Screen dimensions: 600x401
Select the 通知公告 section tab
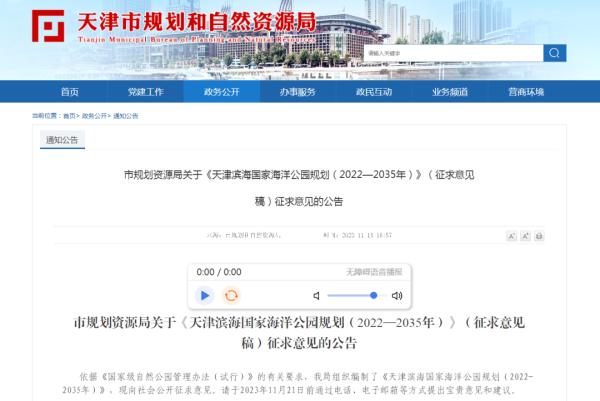click(x=62, y=140)
